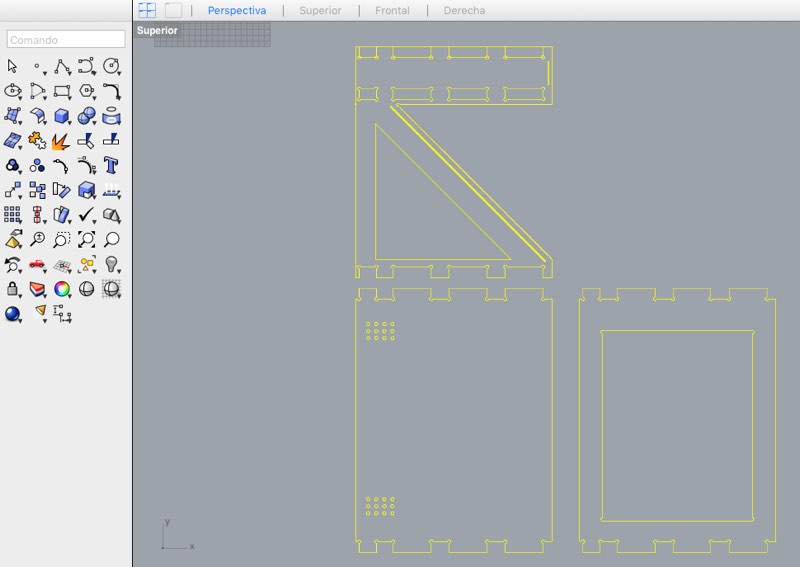The image size is (800, 567).
Task: Toggle the single viewport layout button
Action: click(173, 10)
